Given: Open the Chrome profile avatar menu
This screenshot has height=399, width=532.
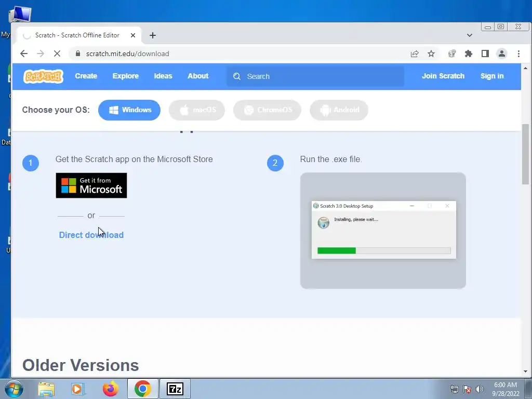Looking at the screenshot, I should click(501, 54).
